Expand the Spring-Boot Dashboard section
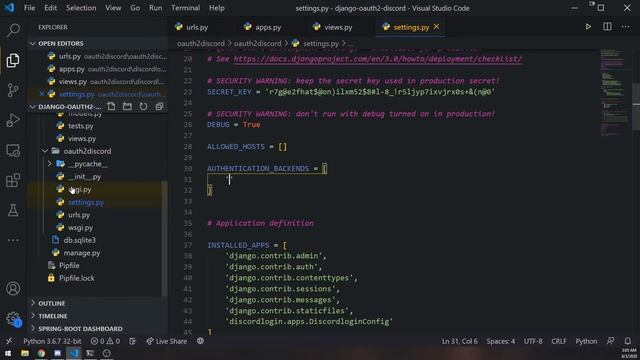The width and height of the screenshot is (640, 360). pyautogui.click(x=80, y=329)
